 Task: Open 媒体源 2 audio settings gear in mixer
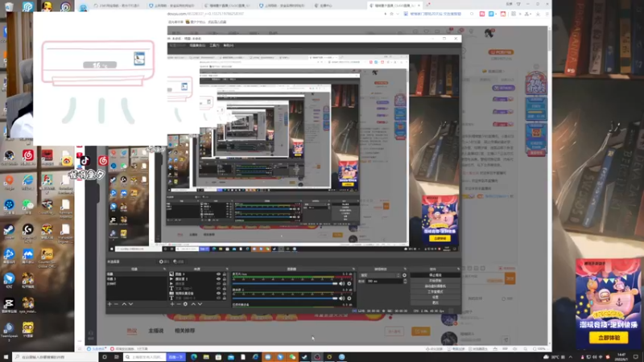click(349, 298)
